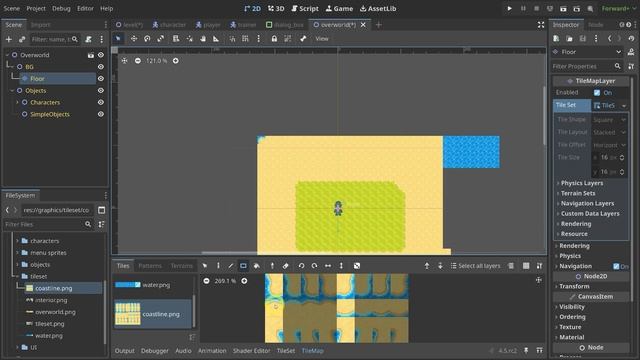Zoom out the 2D viewport

click(x=138, y=60)
